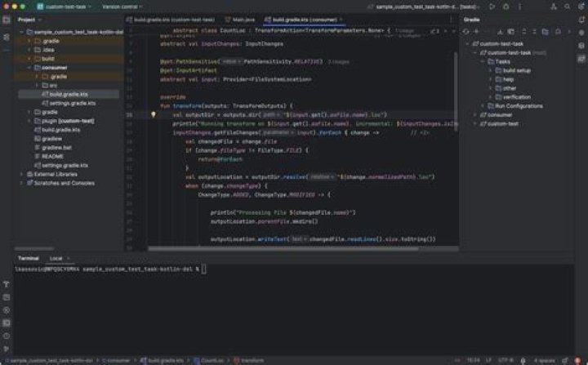The width and height of the screenshot is (588, 365).
Task: Open the run configuration selector dropdown
Action: [424, 7]
